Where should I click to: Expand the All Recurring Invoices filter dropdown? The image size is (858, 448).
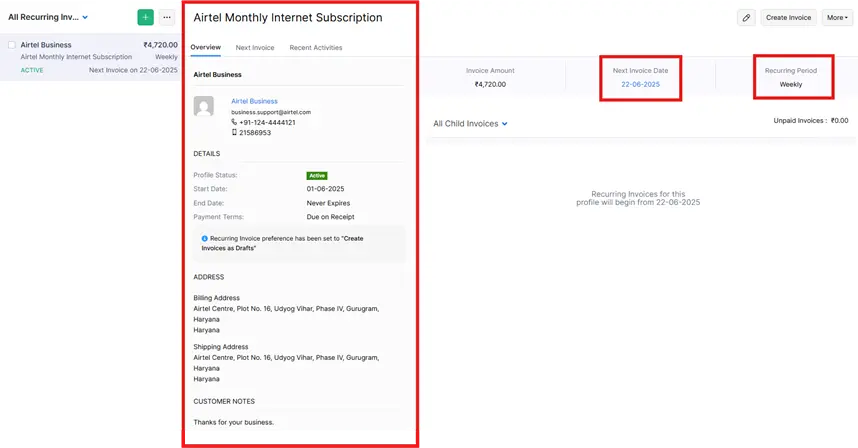pos(48,18)
